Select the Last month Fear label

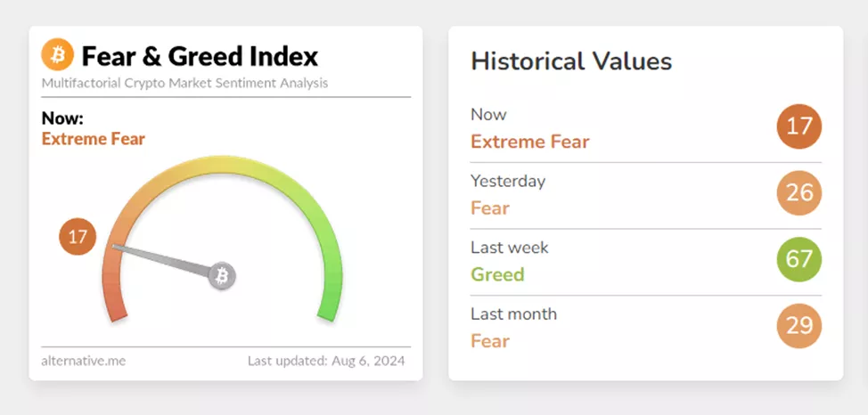tap(490, 341)
